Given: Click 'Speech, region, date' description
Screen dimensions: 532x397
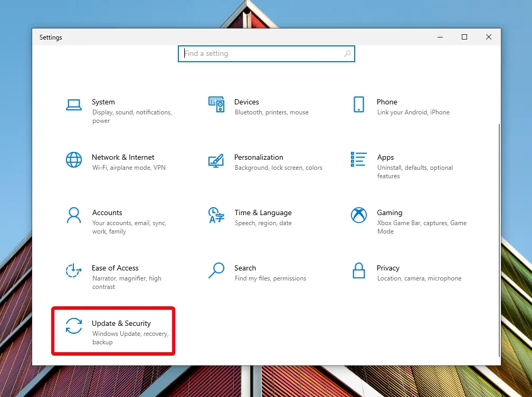Looking at the screenshot, I should coord(263,223).
